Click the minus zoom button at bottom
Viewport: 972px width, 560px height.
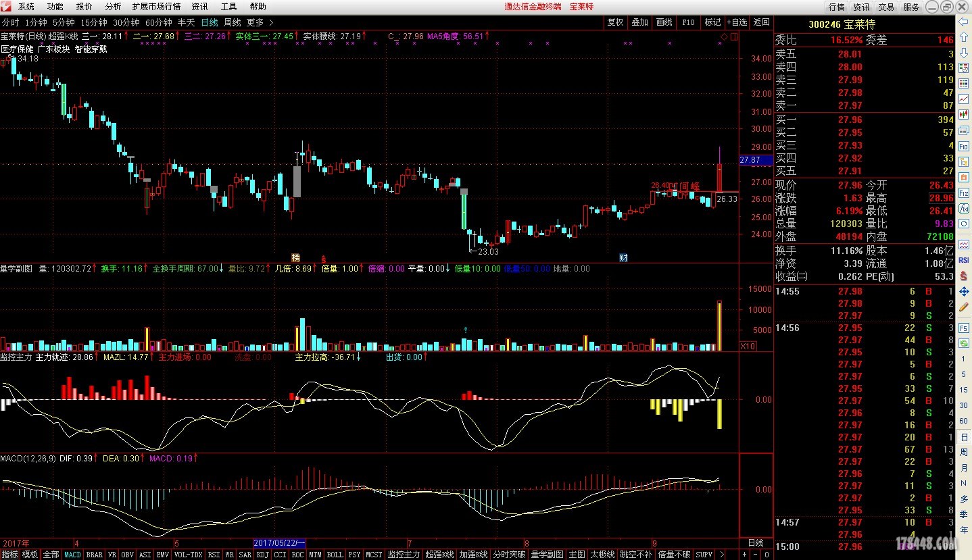click(756, 555)
